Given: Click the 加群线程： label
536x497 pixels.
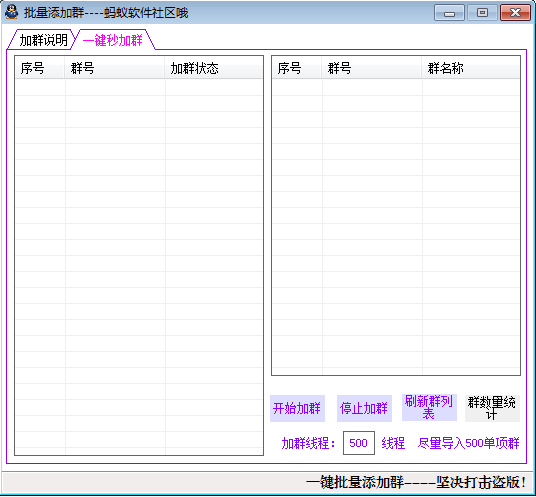Looking at the screenshot, I should pyautogui.click(x=309, y=443).
